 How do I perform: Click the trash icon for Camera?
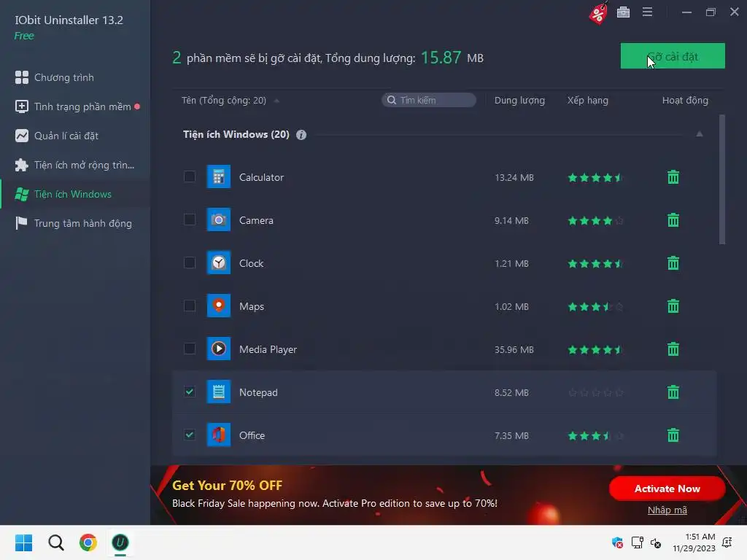coord(673,220)
